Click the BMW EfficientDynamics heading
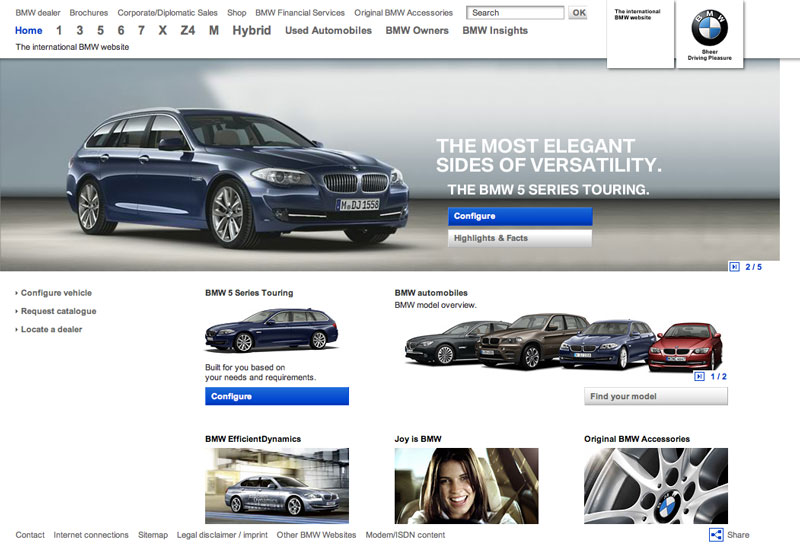The width and height of the screenshot is (800, 545). click(253, 439)
